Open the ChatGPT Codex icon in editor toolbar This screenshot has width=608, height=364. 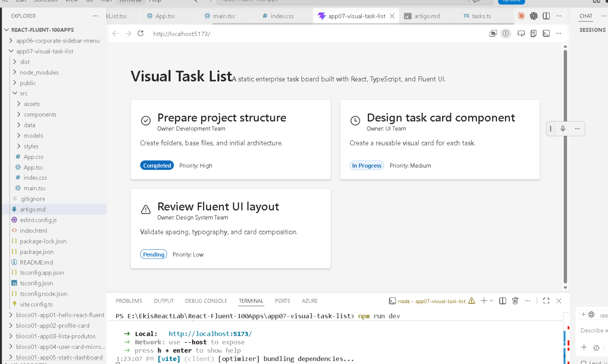[534, 16]
